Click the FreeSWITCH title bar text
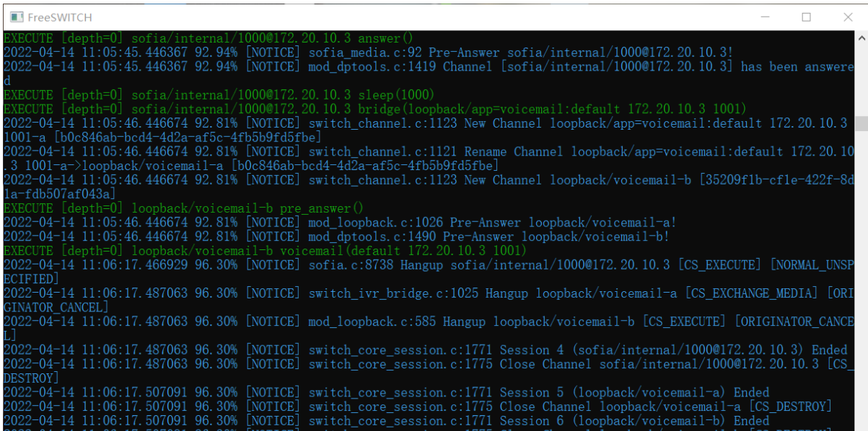The height and width of the screenshot is (431, 868). point(60,17)
